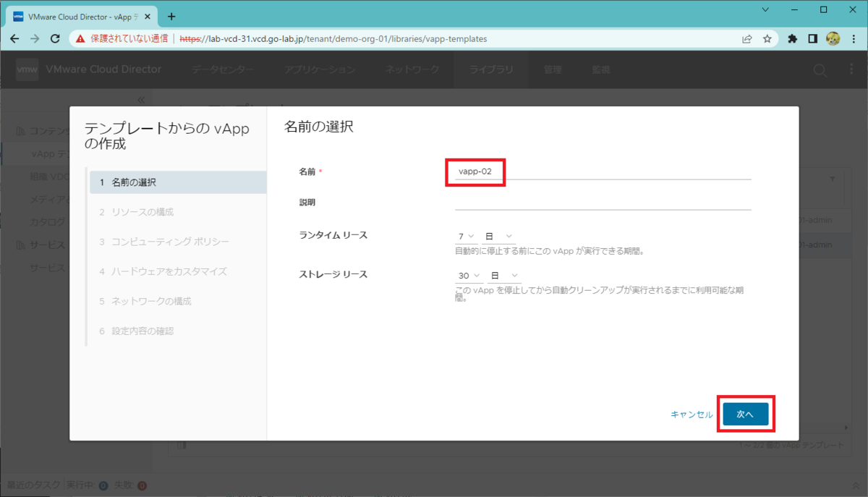The image size is (868, 497).
Task: Click the VMware Cloud Director header title
Action: click(x=103, y=69)
